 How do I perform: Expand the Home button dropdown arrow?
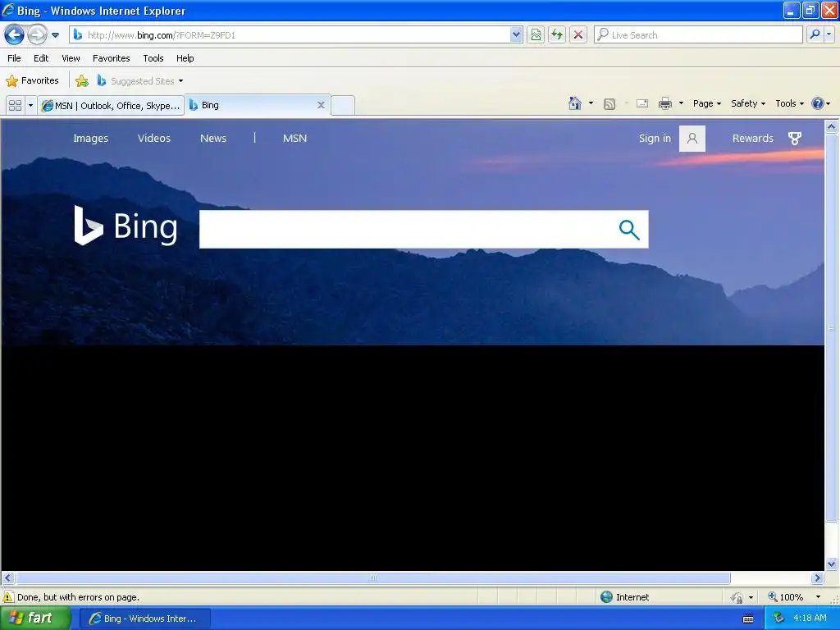point(591,103)
